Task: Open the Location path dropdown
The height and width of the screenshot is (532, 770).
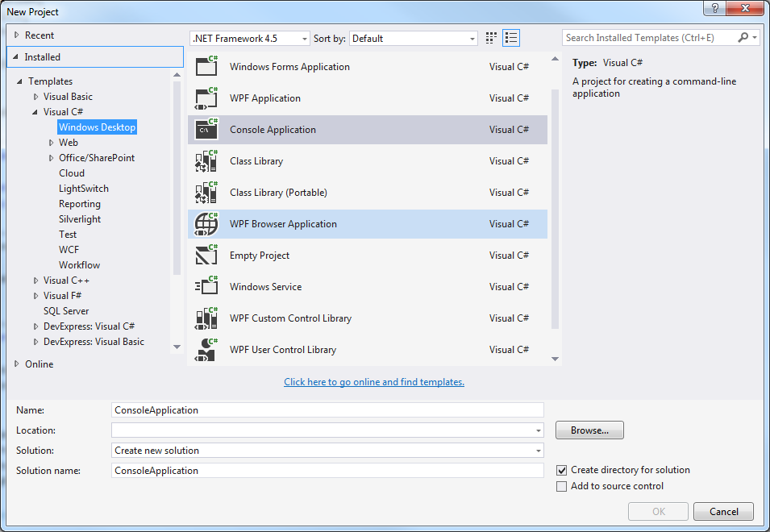Action: coord(539,430)
